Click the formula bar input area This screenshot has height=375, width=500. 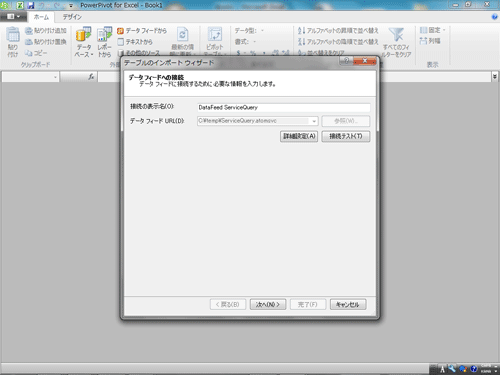[295, 77]
